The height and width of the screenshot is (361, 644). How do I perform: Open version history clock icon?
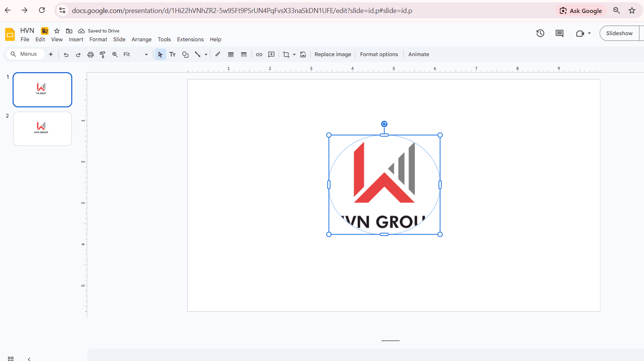[x=540, y=33]
